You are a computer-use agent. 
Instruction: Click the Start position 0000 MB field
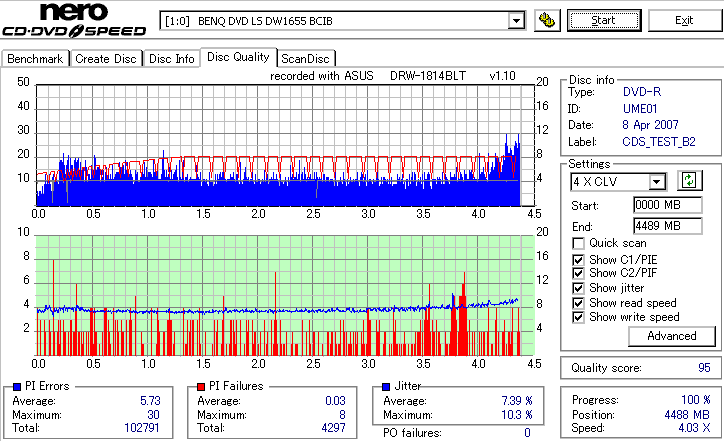pyautogui.click(x=668, y=205)
